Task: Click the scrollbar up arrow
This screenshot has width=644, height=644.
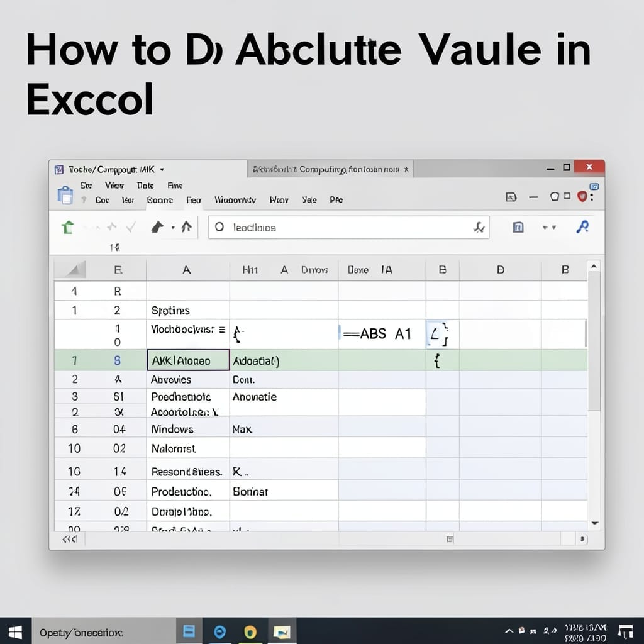Action: click(x=594, y=266)
